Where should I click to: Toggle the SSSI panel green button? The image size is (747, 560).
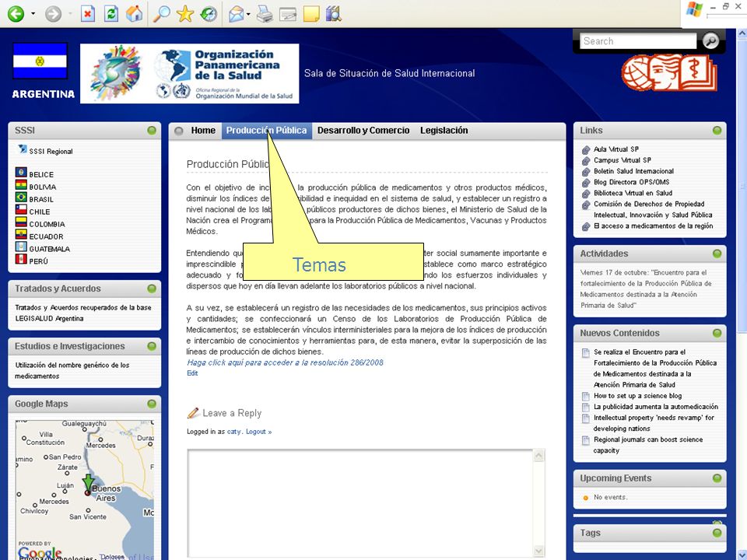pos(152,131)
